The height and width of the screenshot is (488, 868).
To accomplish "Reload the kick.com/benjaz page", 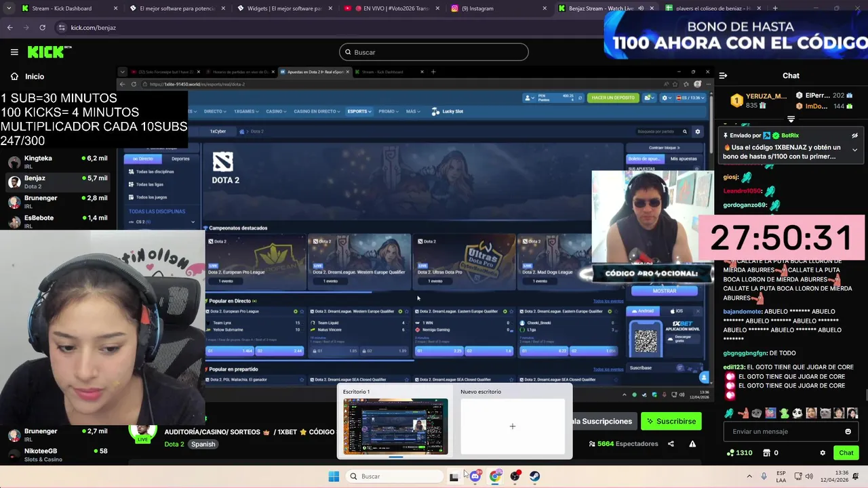I will tap(42, 27).
